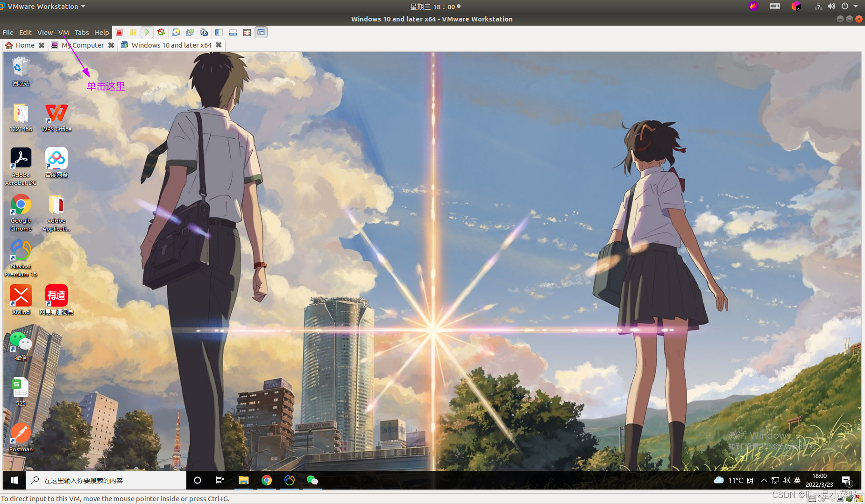
Task: Click the yellow Suspend VM button
Action: pos(133,32)
